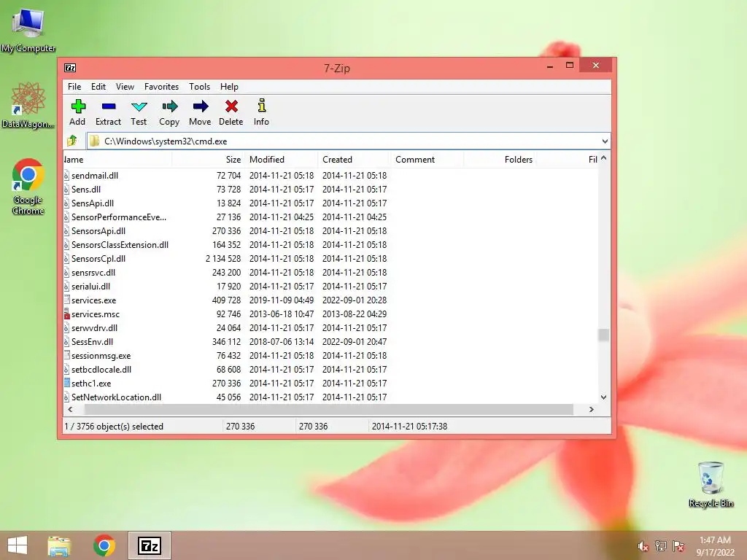Image resolution: width=747 pixels, height=560 pixels.
Task: Open the Windows Start button
Action: coord(18,545)
